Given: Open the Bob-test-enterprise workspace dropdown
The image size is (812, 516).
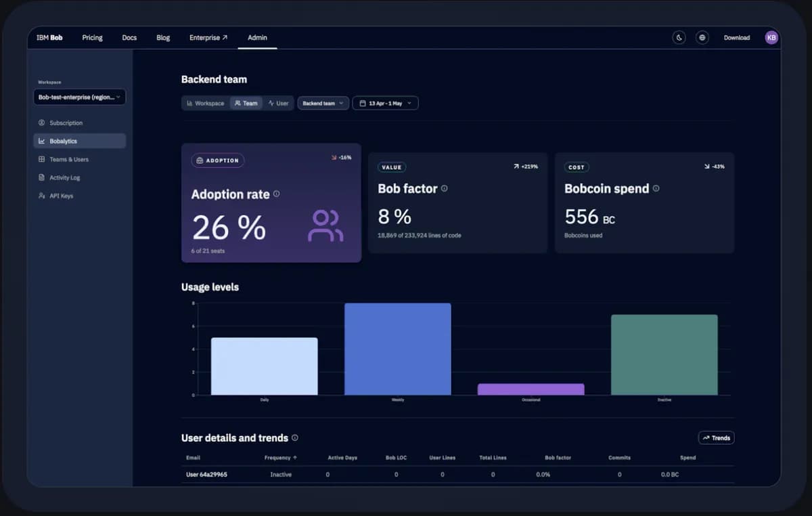Looking at the screenshot, I should click(x=79, y=98).
